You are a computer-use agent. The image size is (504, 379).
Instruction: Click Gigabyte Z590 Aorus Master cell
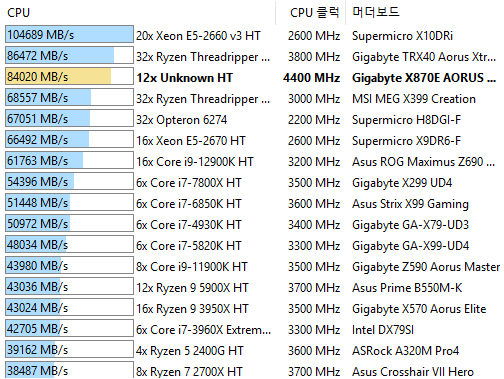pos(426,267)
